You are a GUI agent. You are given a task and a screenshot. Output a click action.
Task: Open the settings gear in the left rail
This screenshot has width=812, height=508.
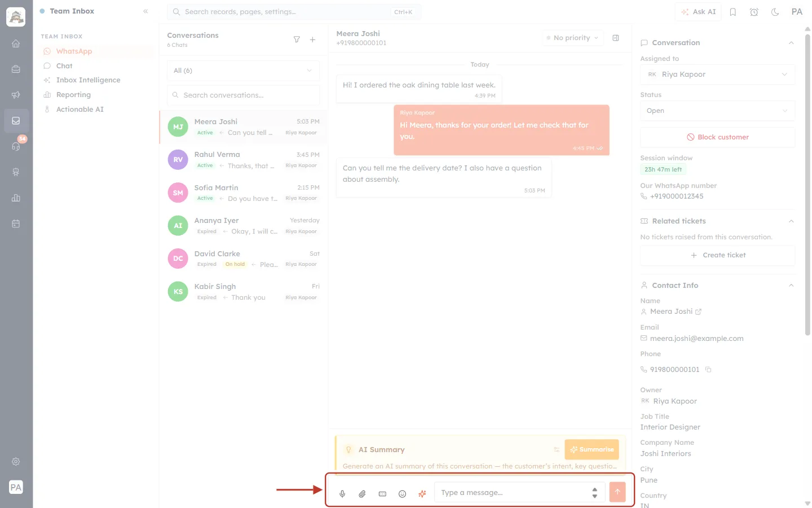(x=16, y=461)
